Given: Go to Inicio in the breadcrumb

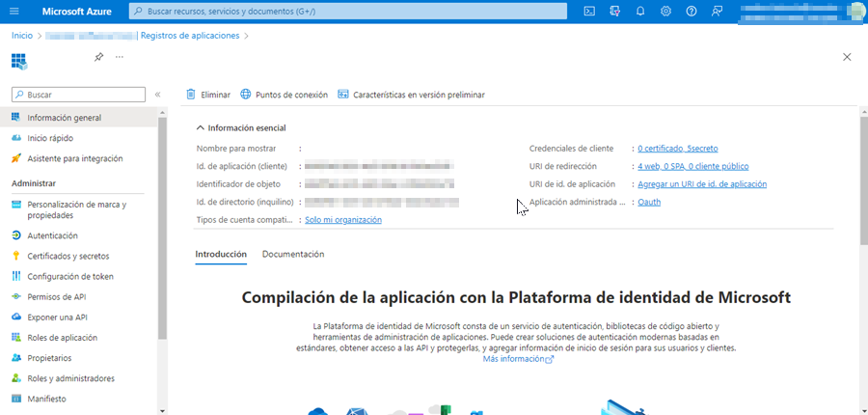Looking at the screenshot, I should click(x=22, y=36).
